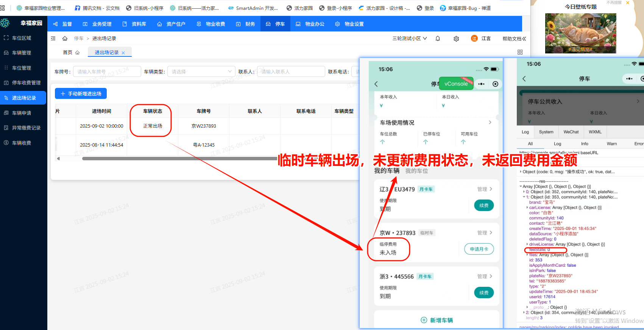
Task: Click the home icon in breadcrumb
Action: pos(65,39)
